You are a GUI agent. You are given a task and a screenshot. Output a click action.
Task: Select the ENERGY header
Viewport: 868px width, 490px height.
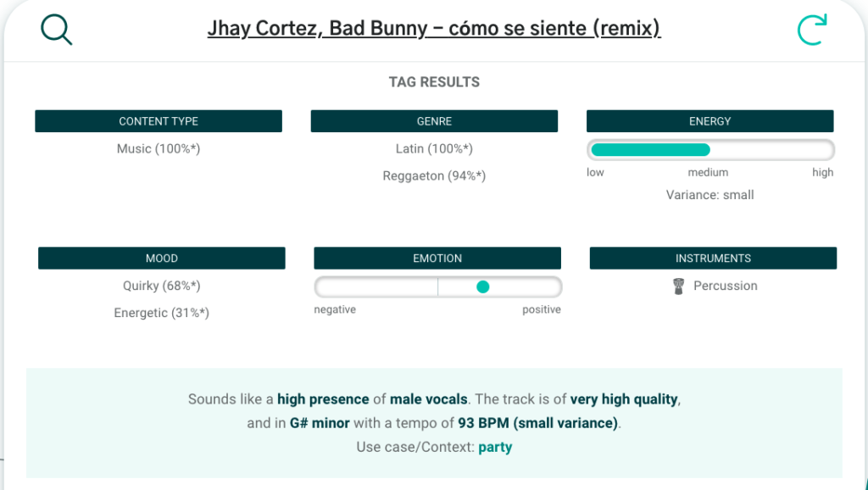point(709,121)
